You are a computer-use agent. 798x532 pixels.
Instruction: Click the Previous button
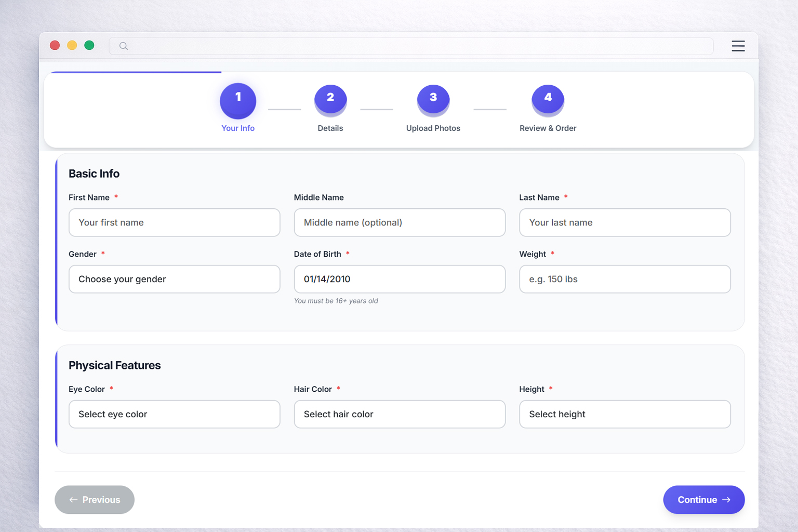click(x=94, y=499)
